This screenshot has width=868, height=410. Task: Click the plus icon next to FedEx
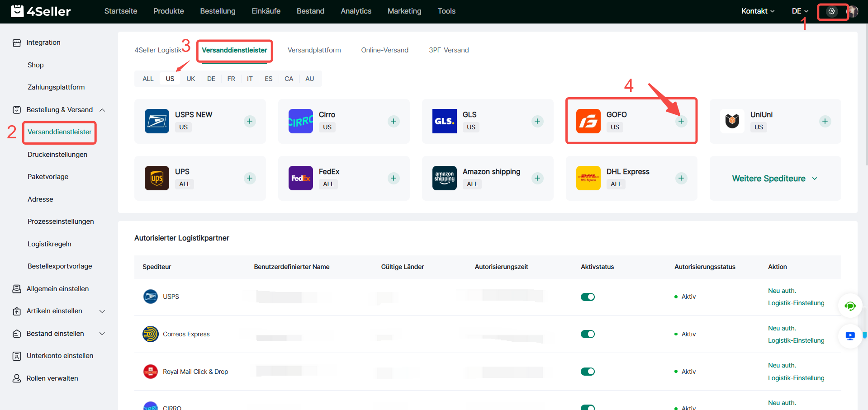[394, 178]
